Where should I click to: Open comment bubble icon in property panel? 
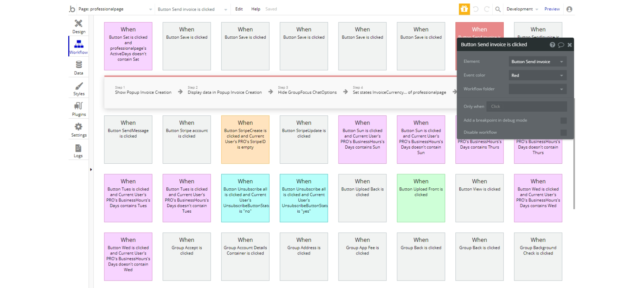[x=561, y=45]
